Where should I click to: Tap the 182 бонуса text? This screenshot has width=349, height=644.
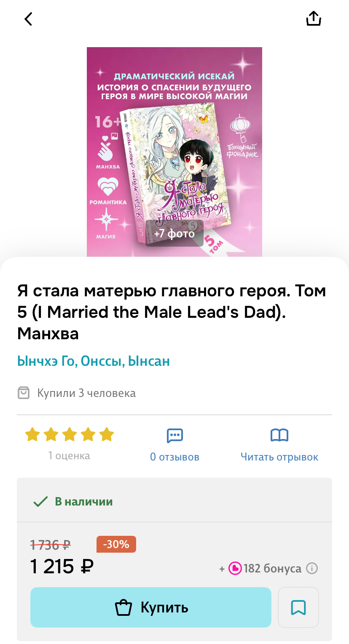[272, 569]
